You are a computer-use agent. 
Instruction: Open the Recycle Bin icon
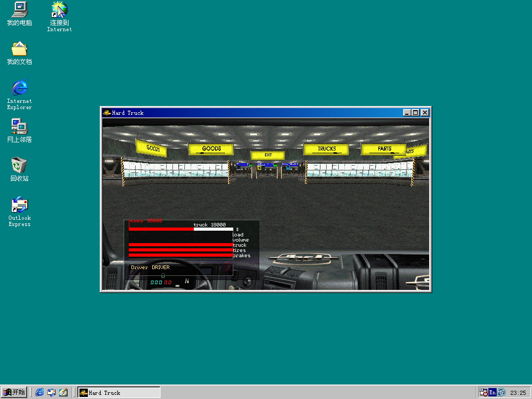(19, 169)
